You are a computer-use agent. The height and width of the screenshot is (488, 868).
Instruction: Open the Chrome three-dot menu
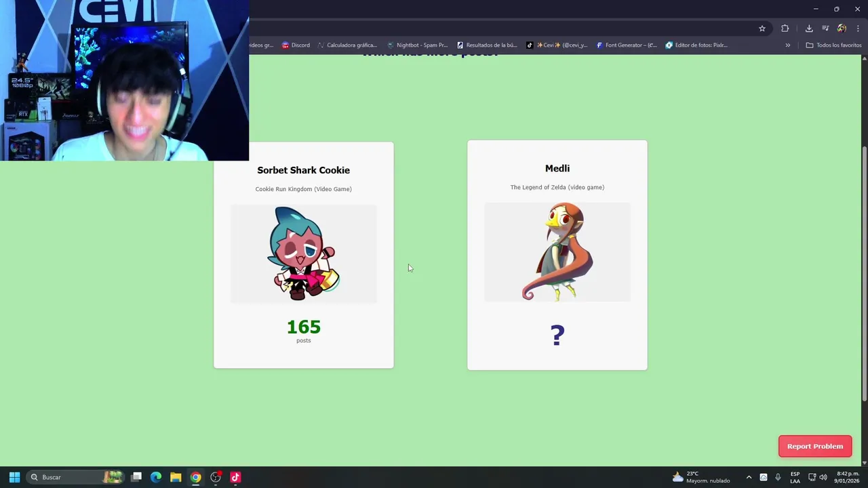[x=858, y=28]
